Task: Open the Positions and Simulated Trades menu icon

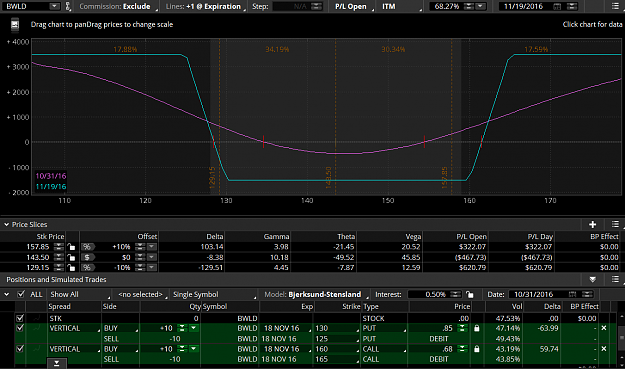Action: point(615,279)
